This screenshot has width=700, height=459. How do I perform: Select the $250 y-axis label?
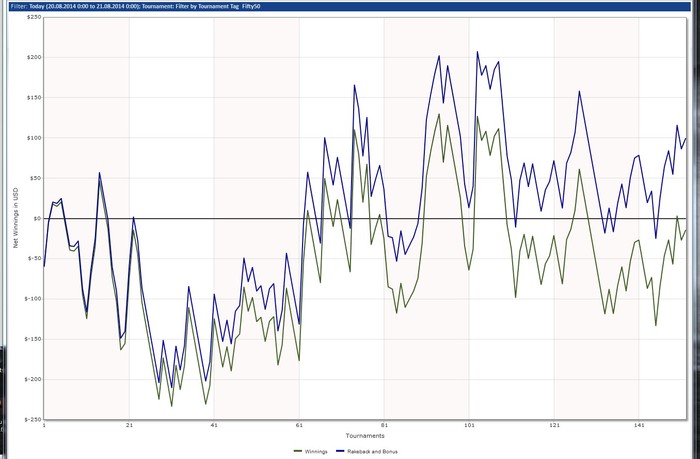[34, 17]
